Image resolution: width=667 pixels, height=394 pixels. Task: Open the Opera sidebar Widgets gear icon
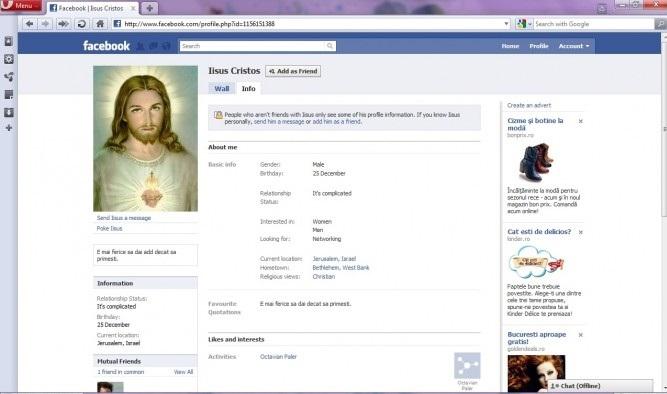point(9,59)
